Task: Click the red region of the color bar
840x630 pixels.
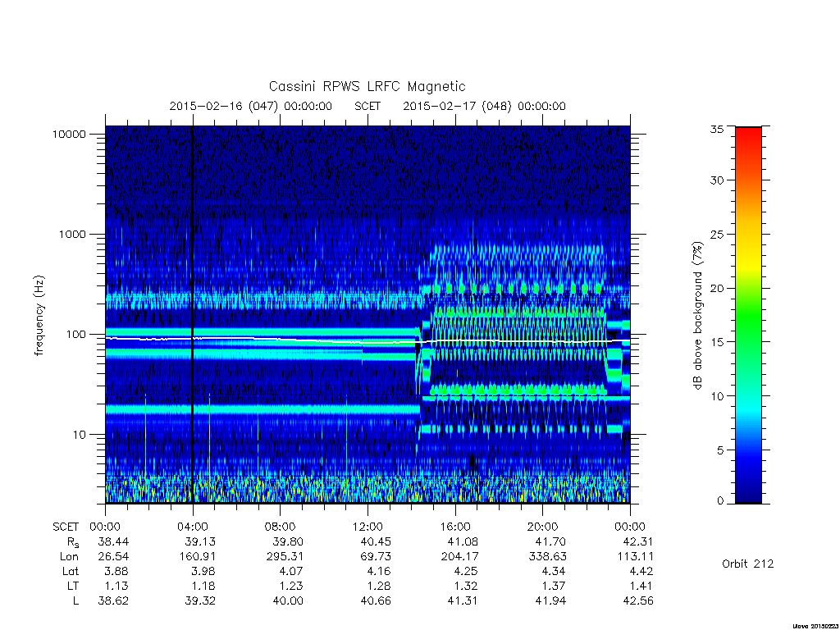Action: pyautogui.click(x=748, y=142)
